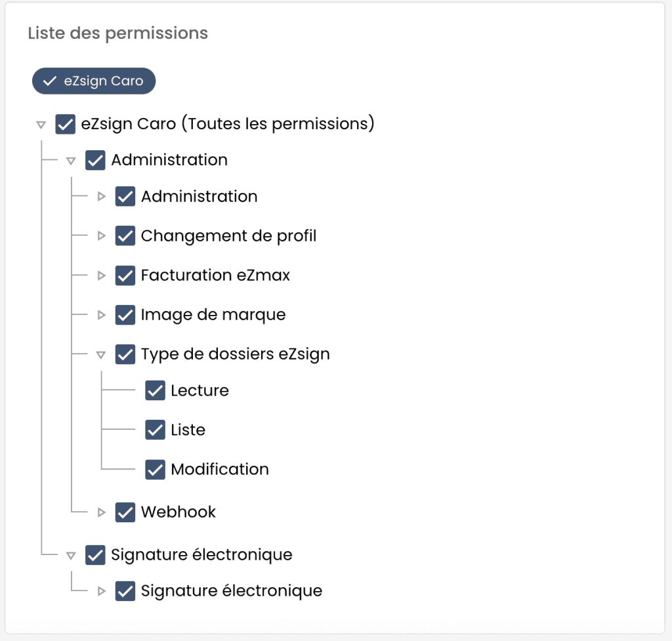Uncheck the Lecture permission

(x=155, y=390)
